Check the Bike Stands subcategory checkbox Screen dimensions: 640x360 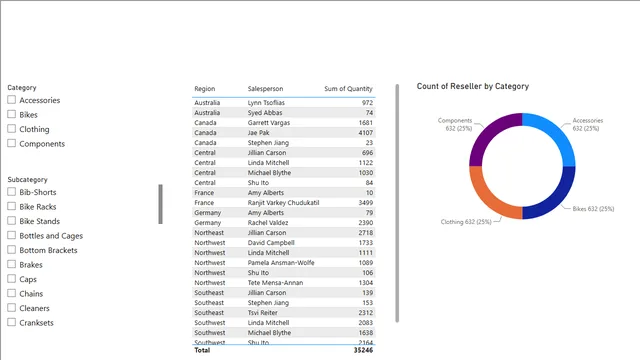[11, 221]
